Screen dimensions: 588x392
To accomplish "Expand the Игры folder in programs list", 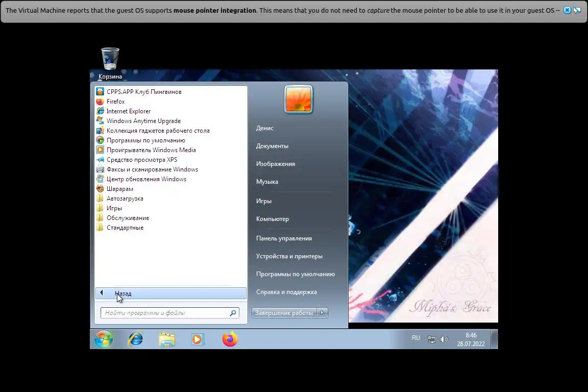I will click(x=114, y=208).
